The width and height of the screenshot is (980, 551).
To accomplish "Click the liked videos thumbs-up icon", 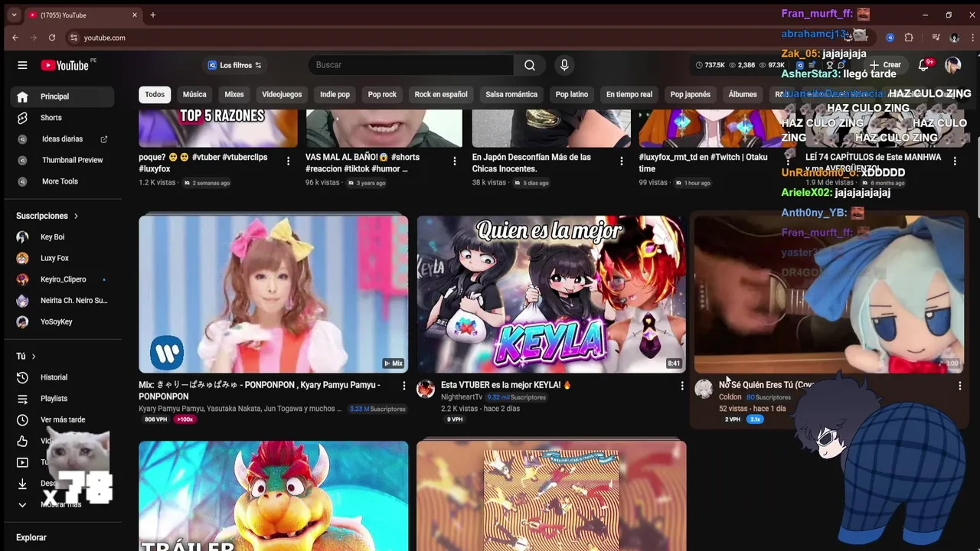I will [22, 441].
